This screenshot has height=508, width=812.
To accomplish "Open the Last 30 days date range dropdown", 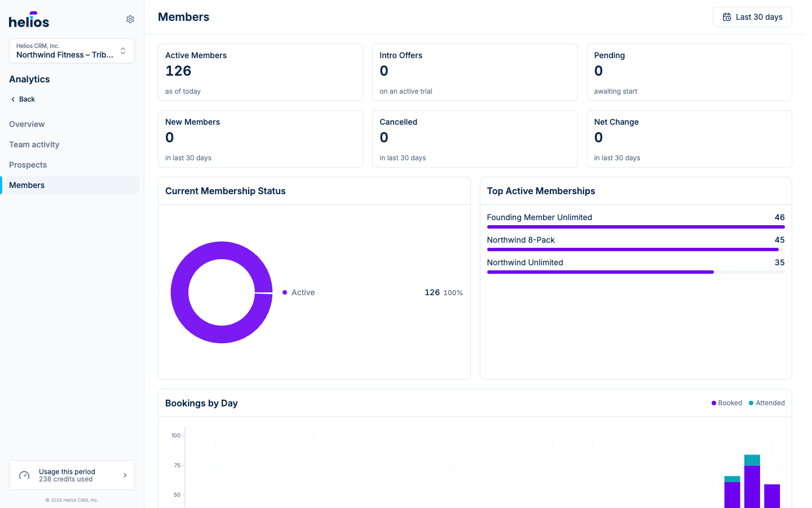I will click(752, 17).
